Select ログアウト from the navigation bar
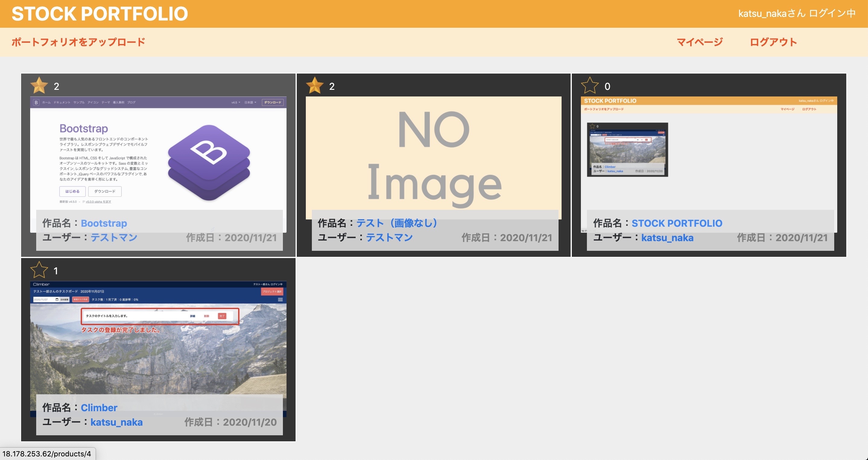Screen dimensions: 868x460 773,42
